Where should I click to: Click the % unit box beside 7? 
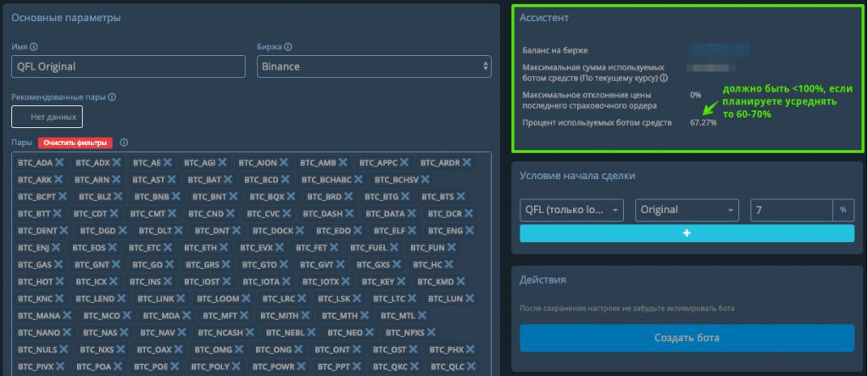coord(843,210)
